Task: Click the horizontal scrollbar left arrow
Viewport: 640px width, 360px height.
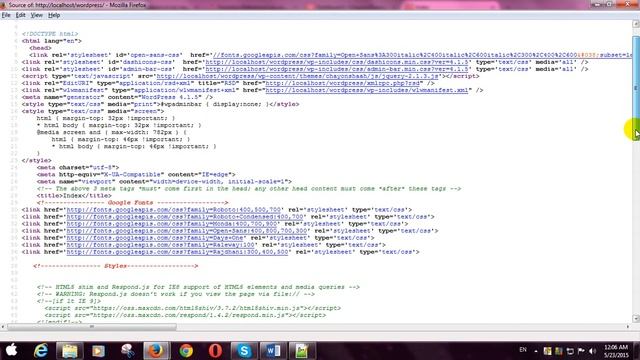Action: click(3, 327)
